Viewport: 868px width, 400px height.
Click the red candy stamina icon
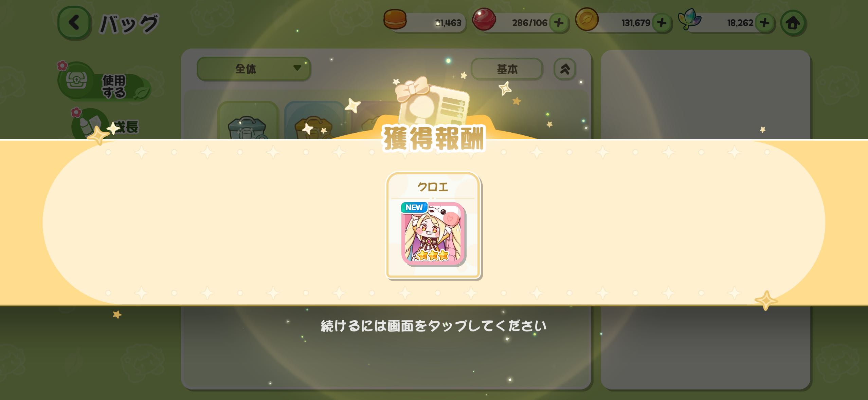484,19
